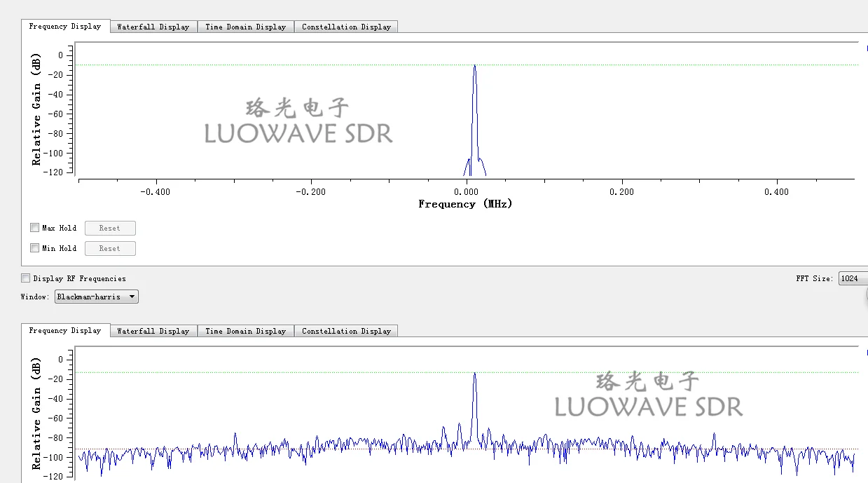Click the signal peak in upper spectrum plot
This screenshot has width=868, height=483.
coord(475,66)
